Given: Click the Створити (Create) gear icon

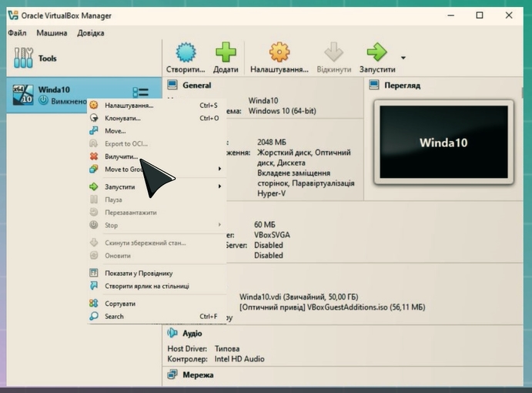Looking at the screenshot, I should coord(186,52).
